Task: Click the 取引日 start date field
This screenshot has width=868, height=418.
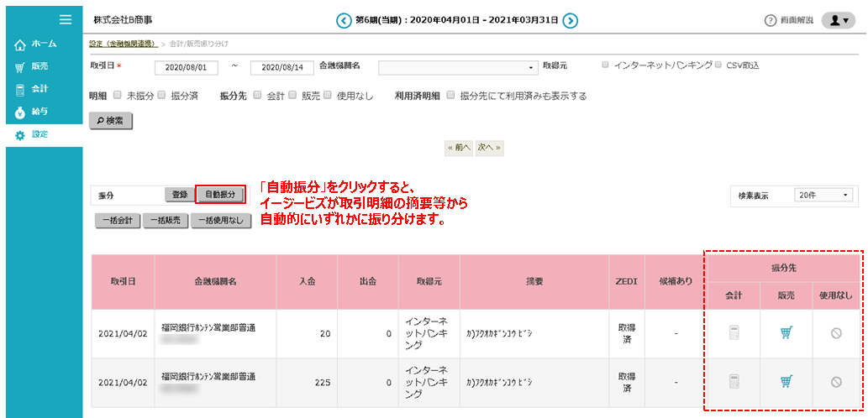Action: click(x=187, y=67)
